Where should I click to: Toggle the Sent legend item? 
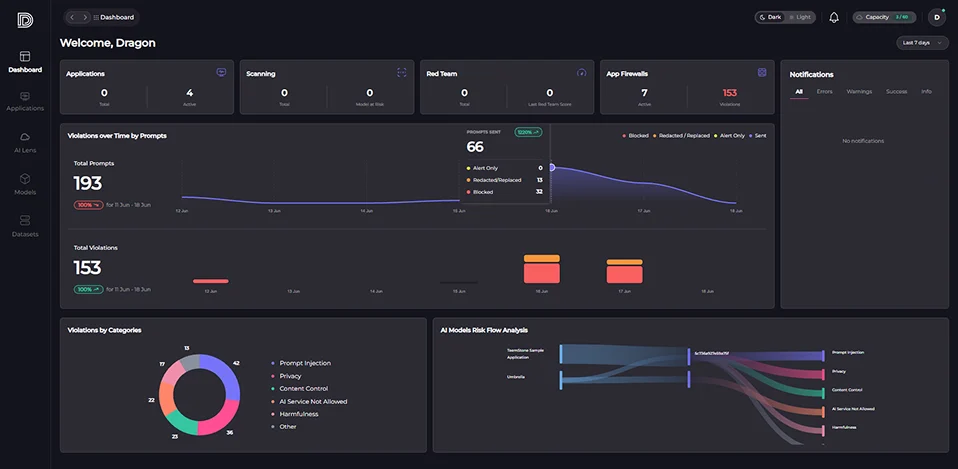point(758,136)
